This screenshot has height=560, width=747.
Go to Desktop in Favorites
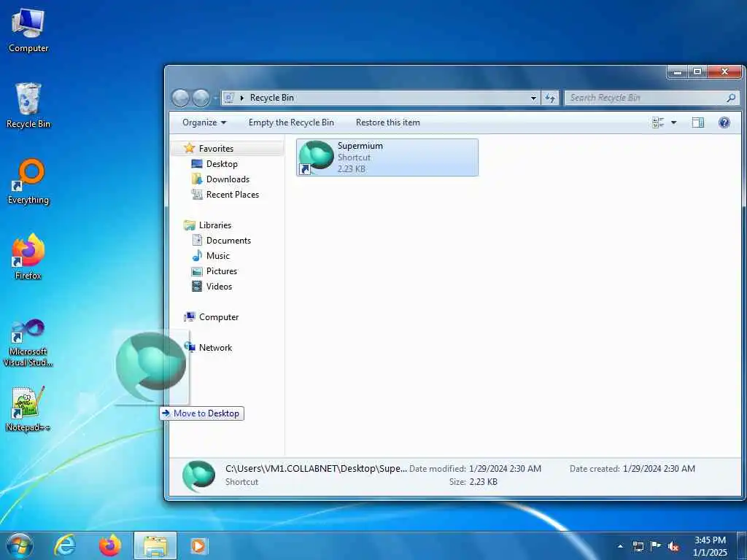click(x=222, y=164)
